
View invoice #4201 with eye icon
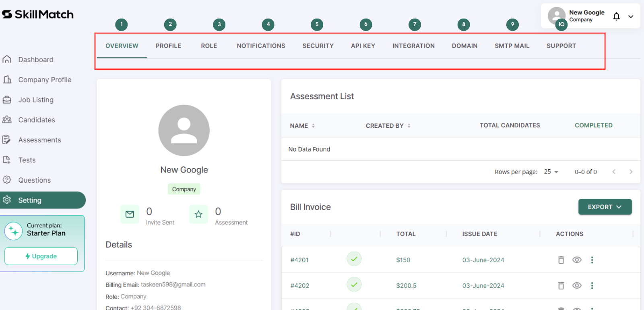577,260
